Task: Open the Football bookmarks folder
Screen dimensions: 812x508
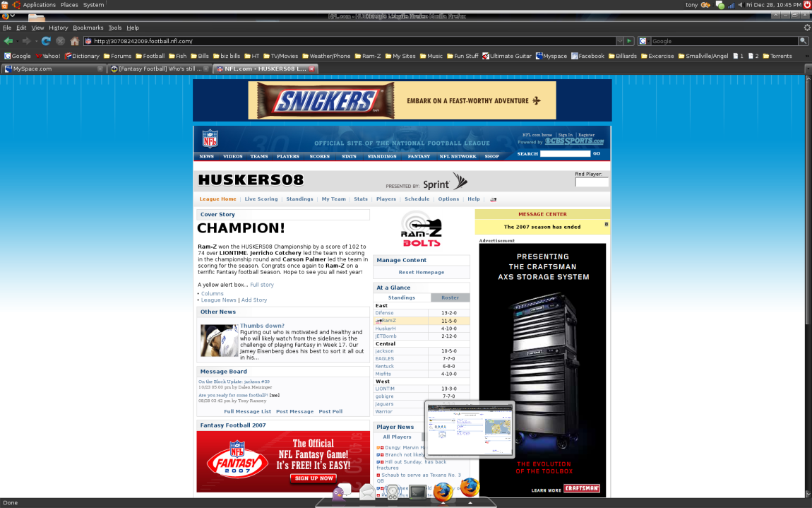Action: coord(150,56)
